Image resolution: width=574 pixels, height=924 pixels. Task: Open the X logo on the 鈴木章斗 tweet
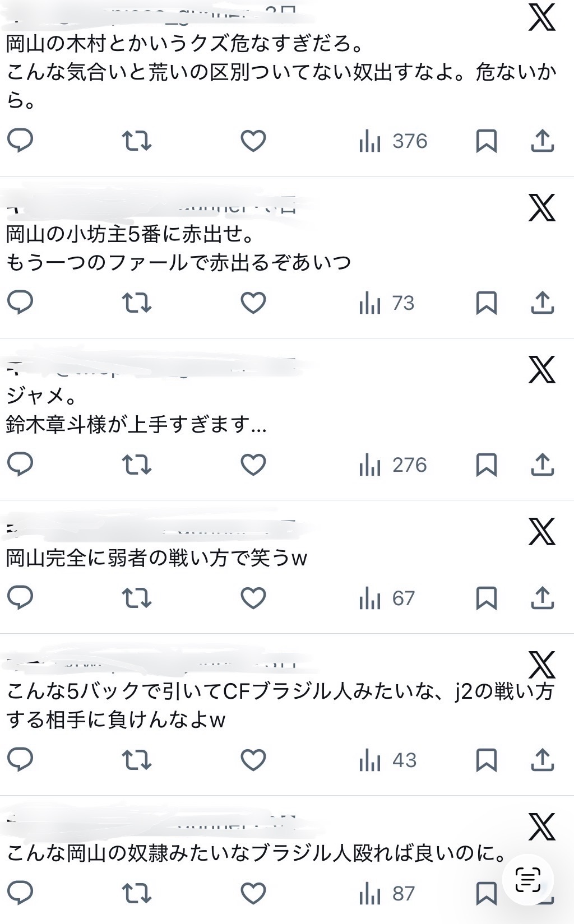coord(541,369)
